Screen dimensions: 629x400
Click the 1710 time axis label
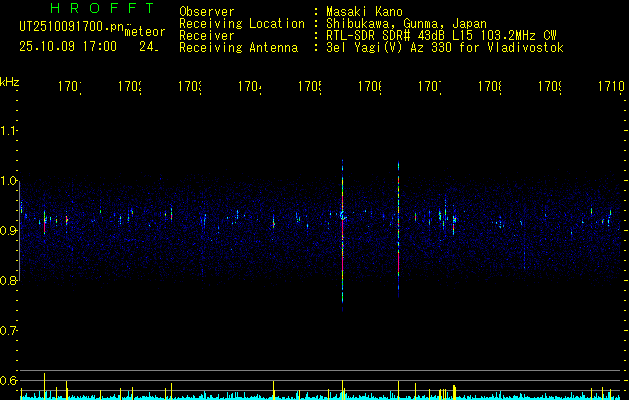tap(611, 87)
